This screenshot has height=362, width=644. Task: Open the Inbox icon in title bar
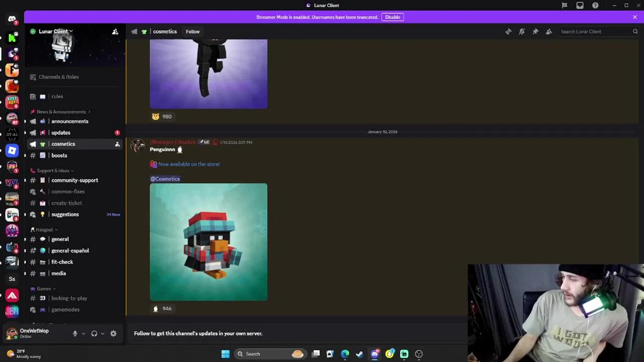[580, 6]
